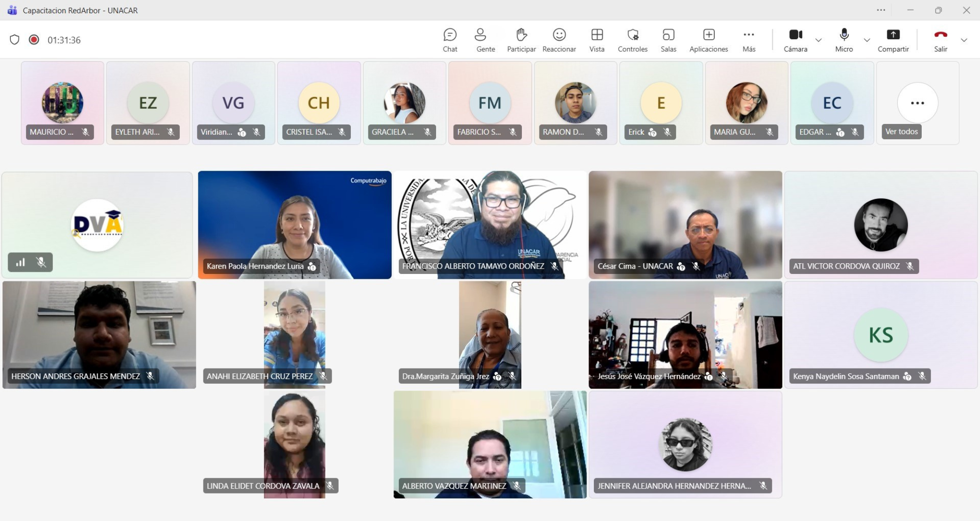Toggle the Micro mute state
The width and height of the screenshot is (980, 521).
[844, 40]
